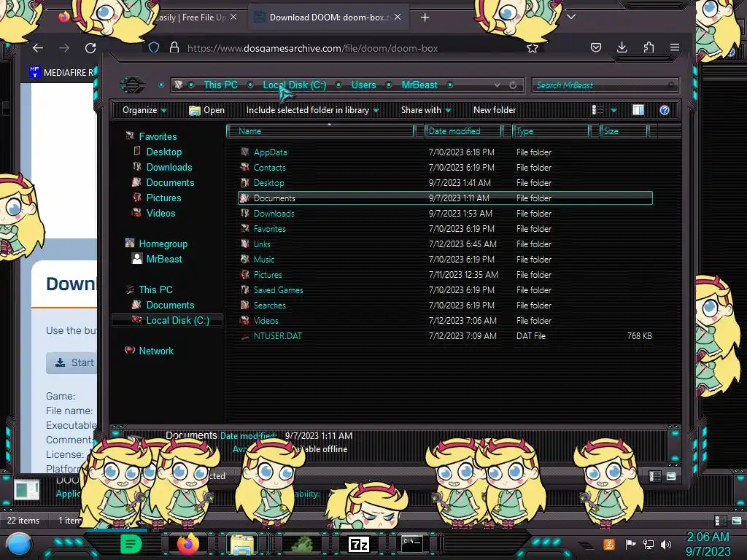This screenshot has height=560, width=747.
Task: Open view options dropdown arrow
Action: point(614,110)
